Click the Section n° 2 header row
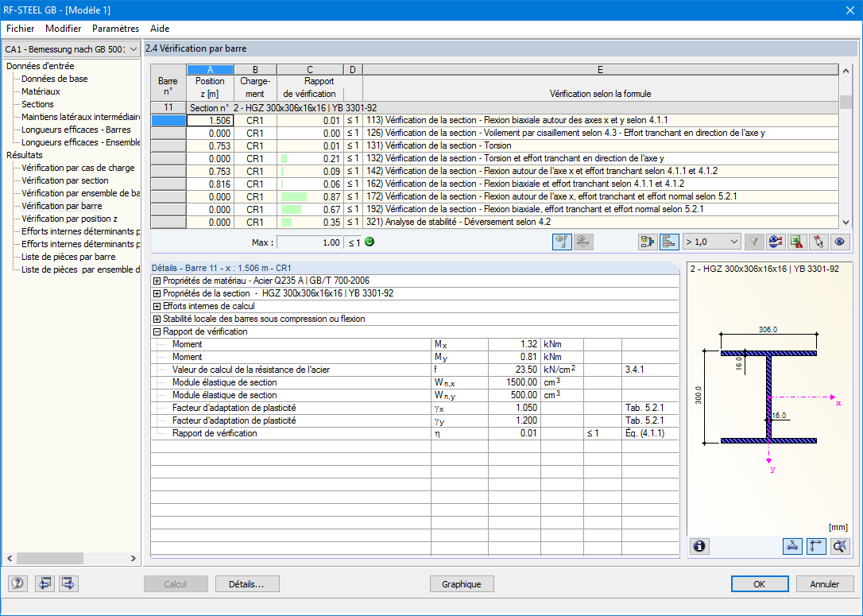 [494, 108]
